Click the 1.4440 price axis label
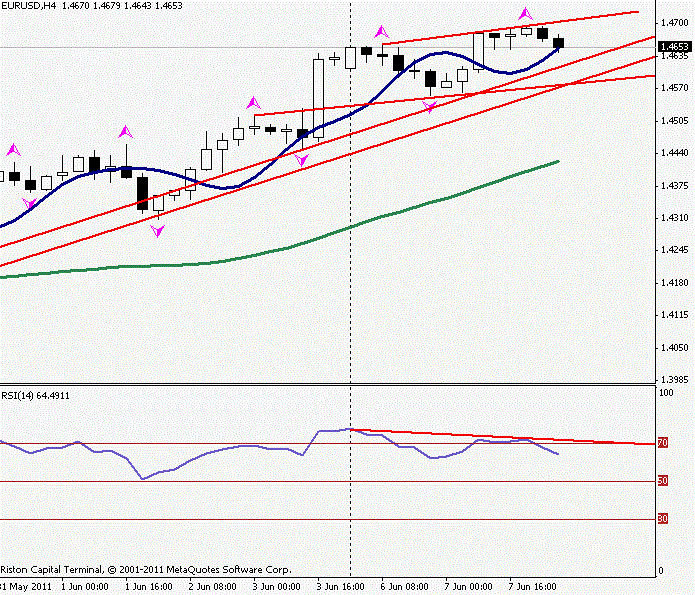This screenshot has height=595, width=695. click(675, 153)
